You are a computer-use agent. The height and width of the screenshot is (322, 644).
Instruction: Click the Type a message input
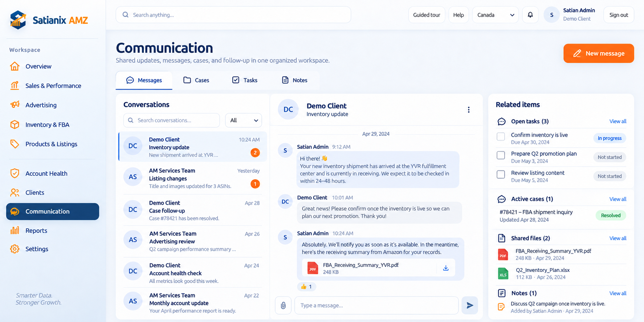click(376, 305)
